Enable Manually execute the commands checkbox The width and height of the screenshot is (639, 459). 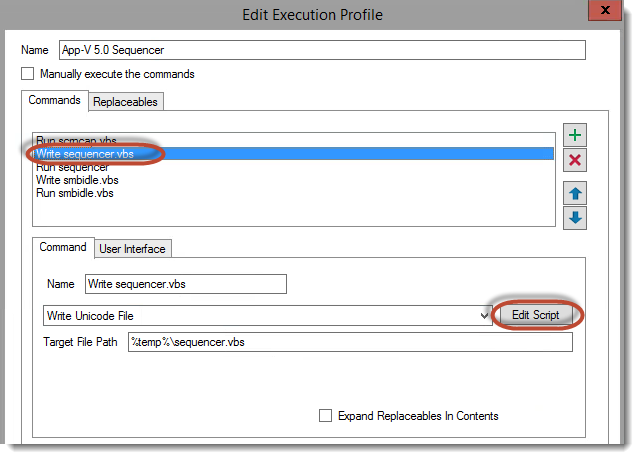28,74
